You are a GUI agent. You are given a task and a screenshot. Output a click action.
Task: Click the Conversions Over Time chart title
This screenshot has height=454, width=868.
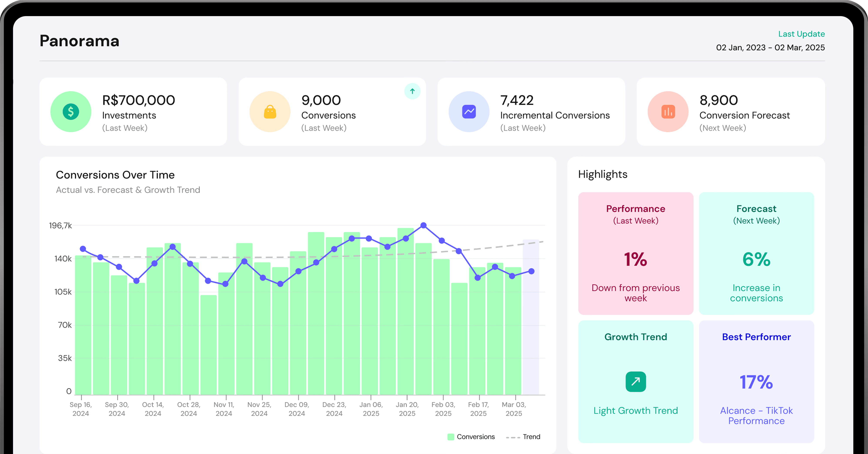pyautogui.click(x=115, y=175)
